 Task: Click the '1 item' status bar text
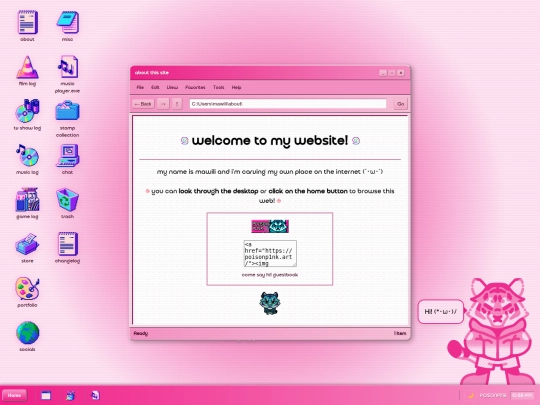click(400, 333)
